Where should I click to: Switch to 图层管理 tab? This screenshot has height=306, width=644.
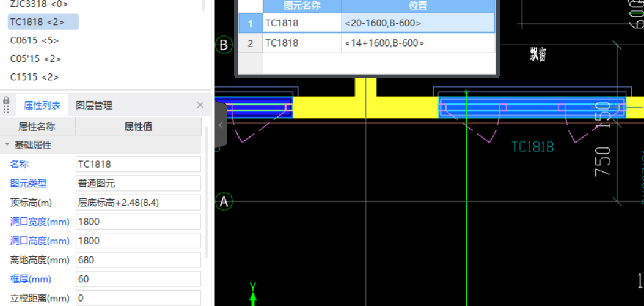pos(94,105)
